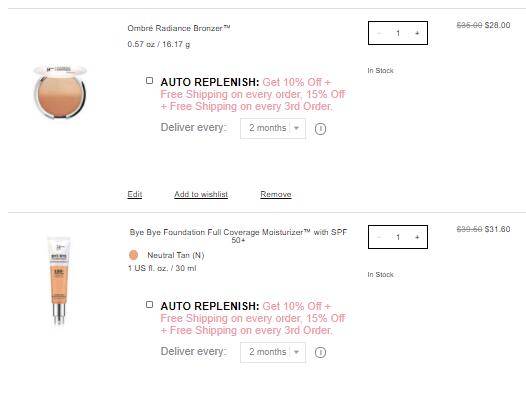Click the Edit link for bronzer
This screenshot has width=526, height=394.
pyautogui.click(x=135, y=194)
